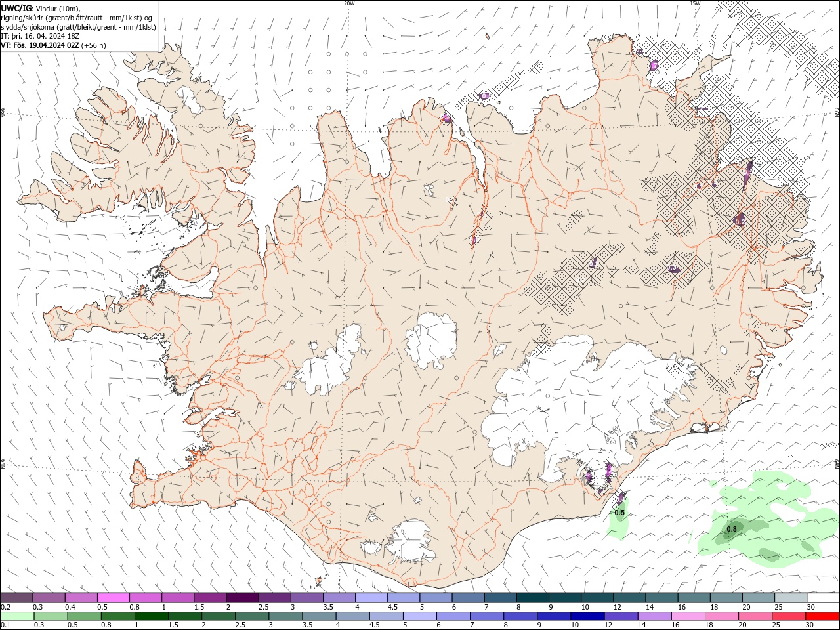Viewport: 840px width, 630px height.
Task: Click the '0.5' value on the green rain patch
Action: pos(619,513)
